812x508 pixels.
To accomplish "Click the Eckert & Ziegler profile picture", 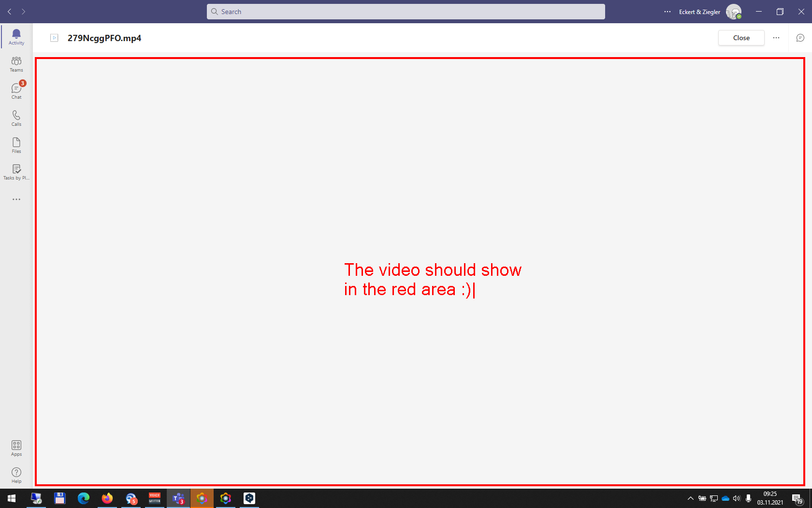I will click(734, 11).
